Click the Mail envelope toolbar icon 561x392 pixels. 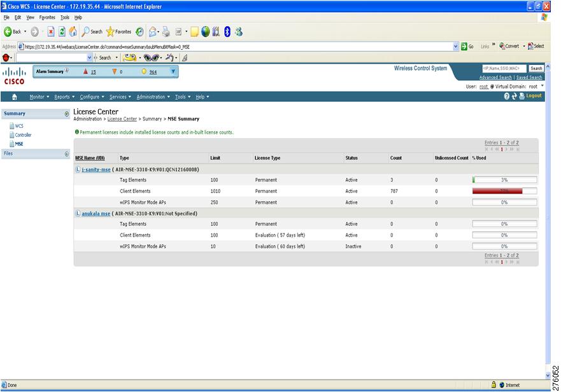pos(153,32)
